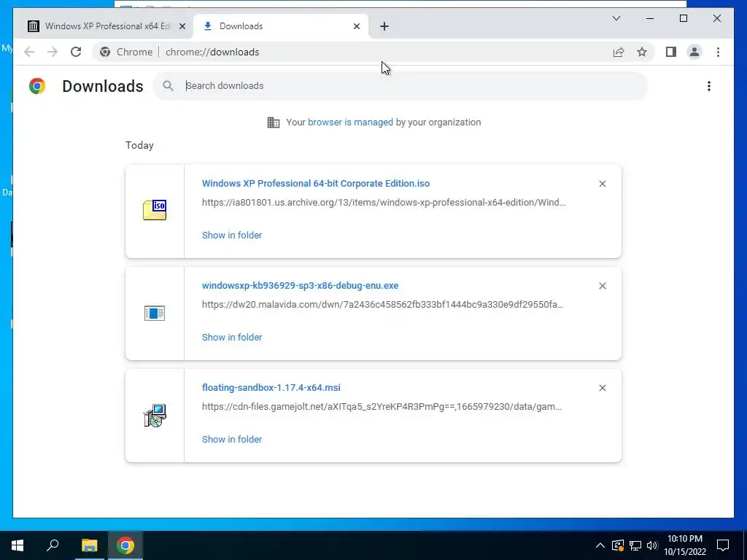747x560 pixels.
Task: Show hidden system tray icons
Action: [600, 545]
